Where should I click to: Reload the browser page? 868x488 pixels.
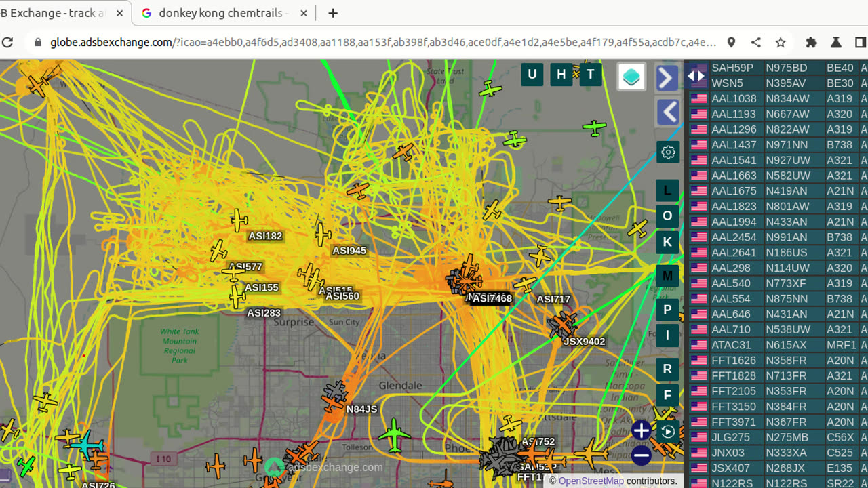(x=8, y=42)
